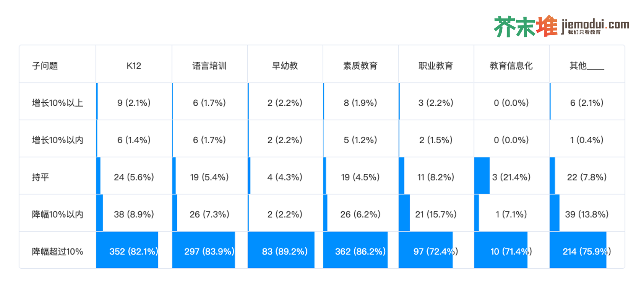644x301 pixels.
Task: Select the 语言培训 column header
Action: 209,66
